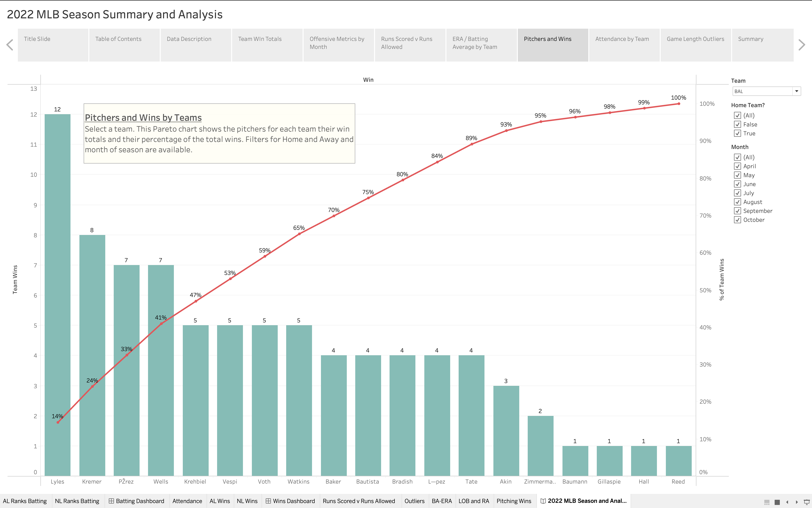Click previous sheet arrow in status bar

787,502
